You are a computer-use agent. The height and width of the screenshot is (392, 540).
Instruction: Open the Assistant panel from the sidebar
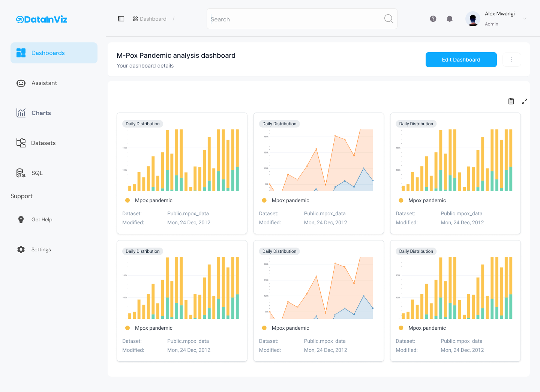(44, 83)
